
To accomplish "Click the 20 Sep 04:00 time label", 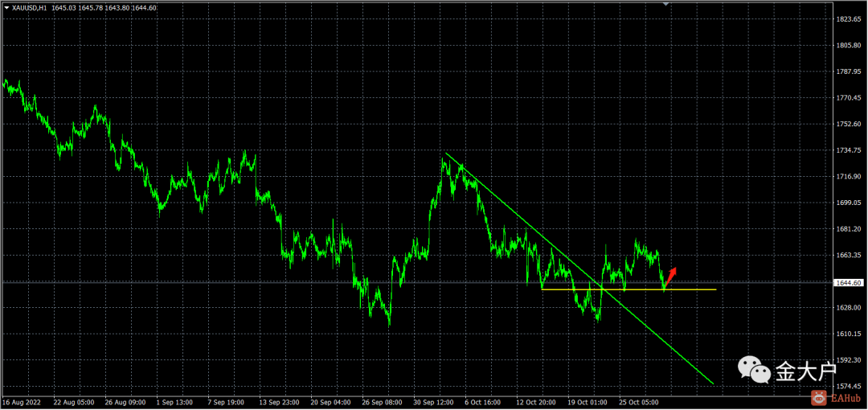I will [332, 402].
